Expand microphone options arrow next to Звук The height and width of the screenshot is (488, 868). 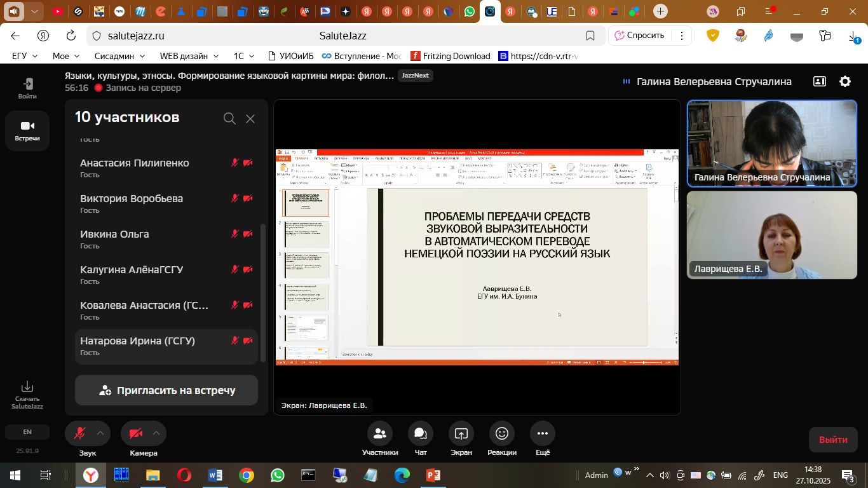[x=100, y=433]
